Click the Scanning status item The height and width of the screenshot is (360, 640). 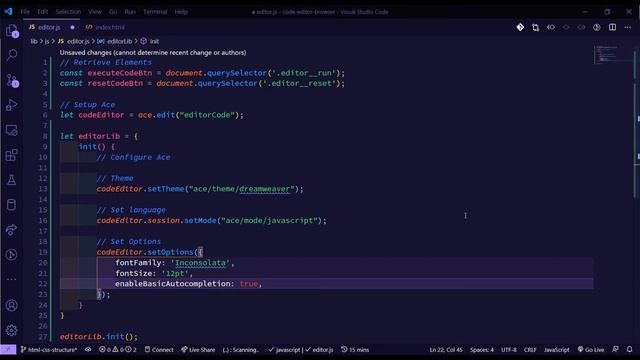coord(241,349)
